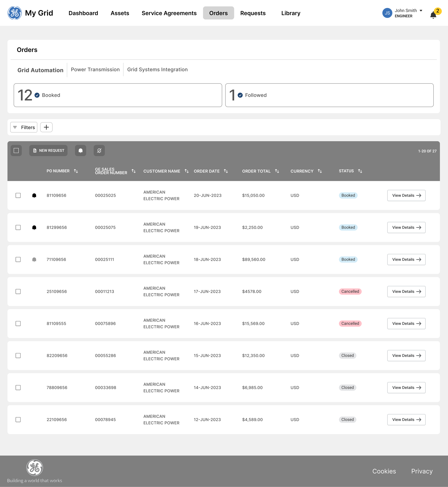Open the Library navigation item
This screenshot has width=448, height=487.
coord(290,13)
